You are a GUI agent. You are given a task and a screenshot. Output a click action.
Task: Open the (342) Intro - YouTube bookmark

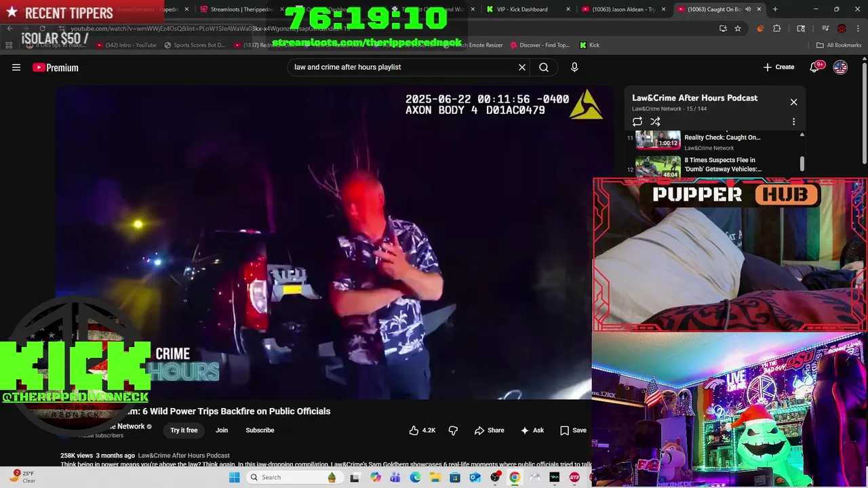[126, 45]
